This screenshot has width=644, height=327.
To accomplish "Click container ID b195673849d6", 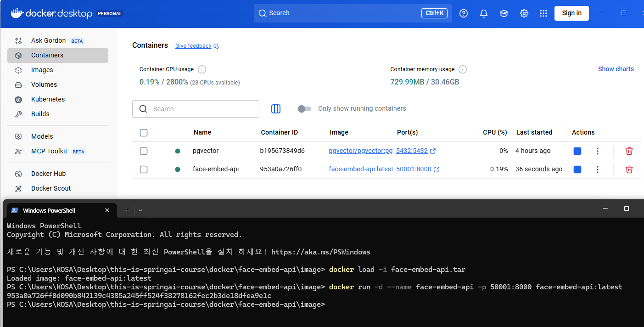I will click(x=282, y=151).
